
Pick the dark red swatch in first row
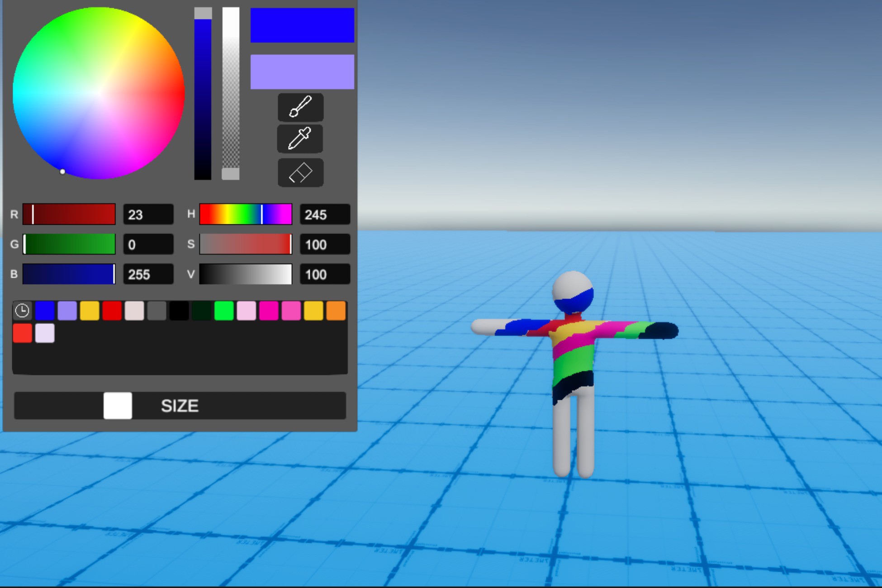[112, 311]
